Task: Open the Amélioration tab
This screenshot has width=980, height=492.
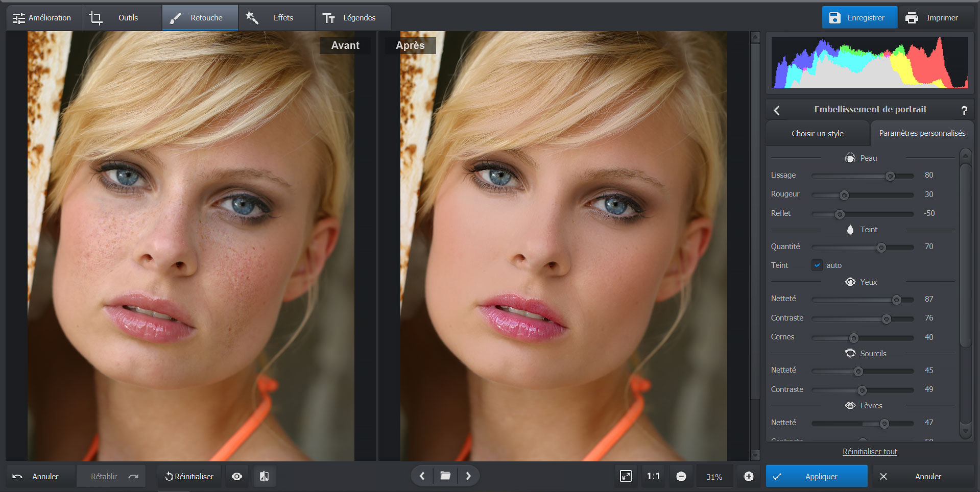Action: 43,18
